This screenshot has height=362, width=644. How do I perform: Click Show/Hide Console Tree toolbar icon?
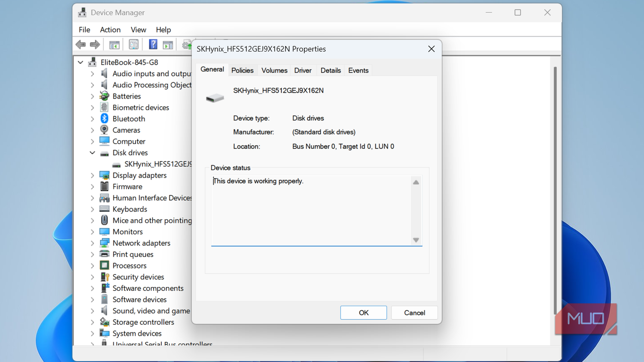tap(114, 44)
